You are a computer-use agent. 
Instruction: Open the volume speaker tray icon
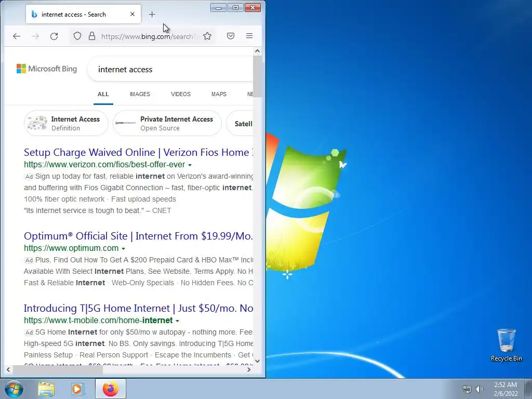[x=480, y=389]
